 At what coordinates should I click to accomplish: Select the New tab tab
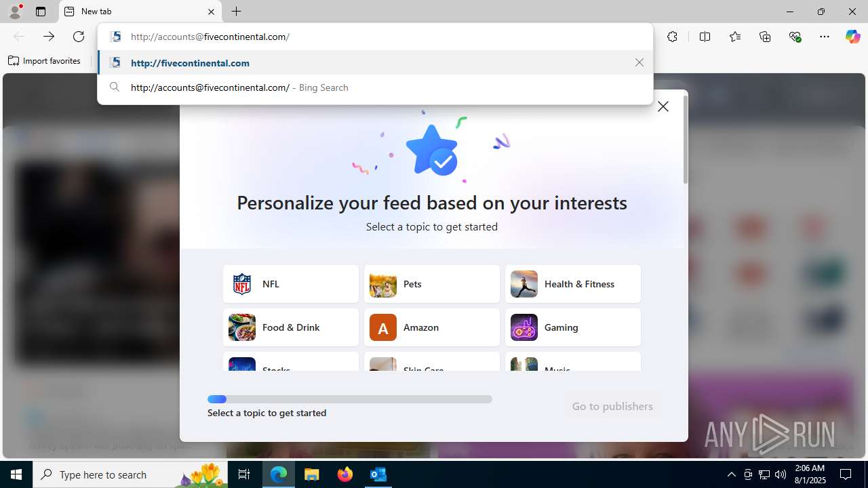[x=140, y=12]
